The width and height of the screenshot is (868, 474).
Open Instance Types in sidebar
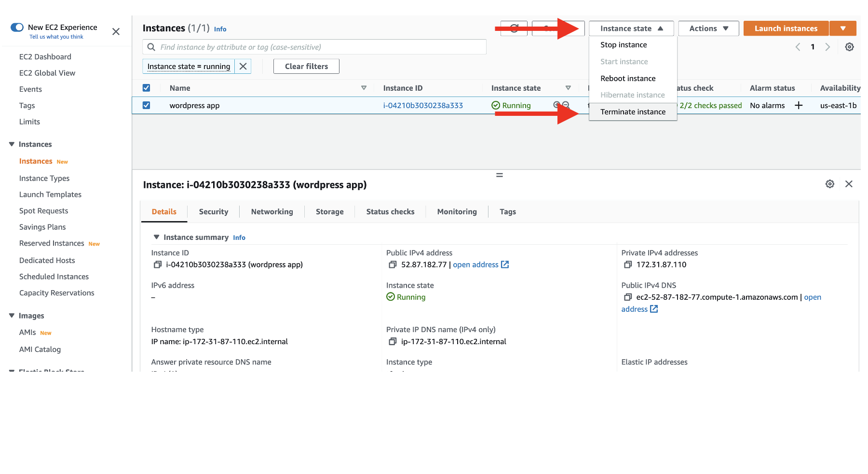click(44, 178)
